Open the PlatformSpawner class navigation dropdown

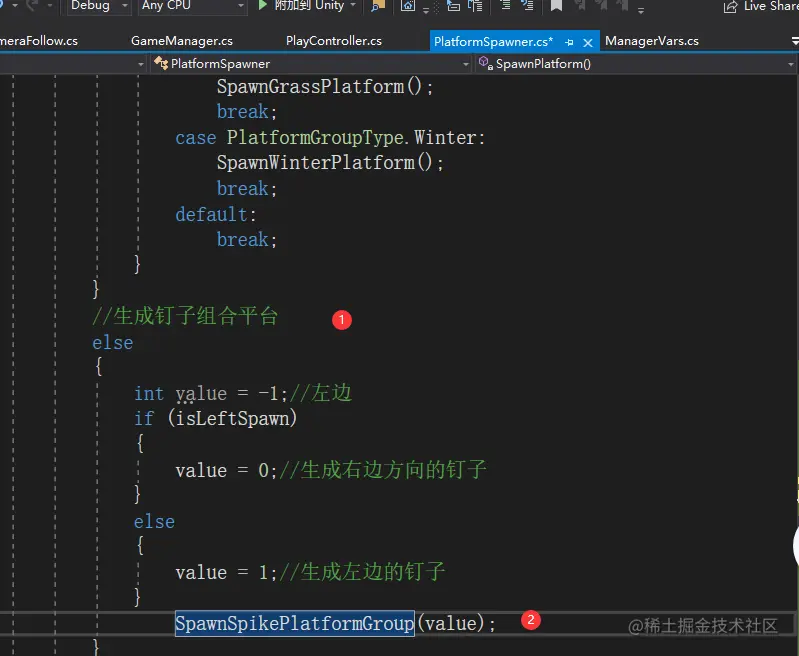311,64
